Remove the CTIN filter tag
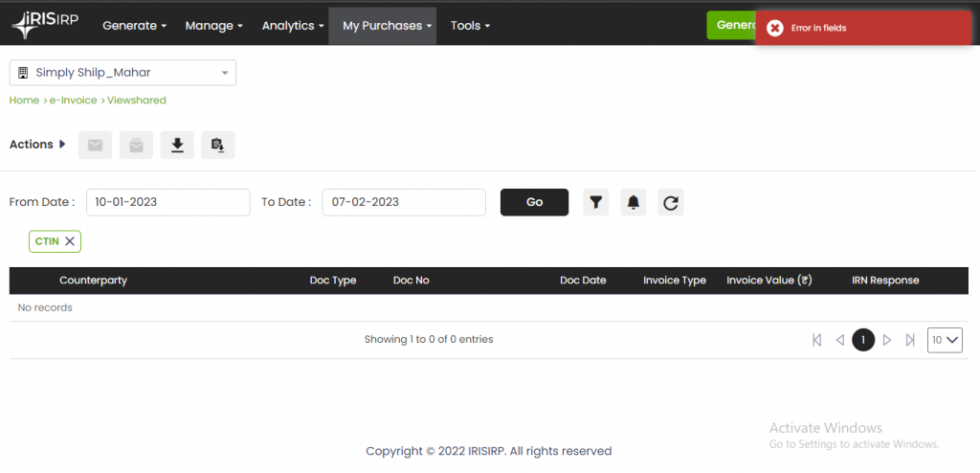 click(70, 241)
